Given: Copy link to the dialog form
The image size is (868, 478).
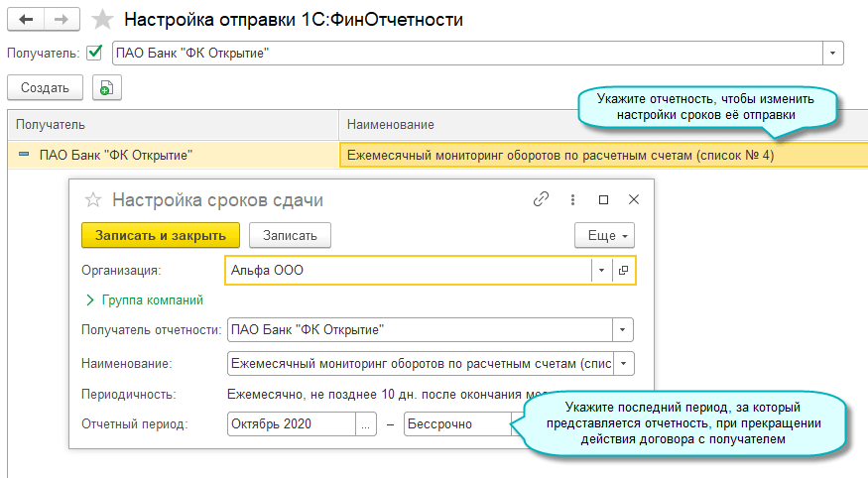Looking at the screenshot, I should 541,199.
